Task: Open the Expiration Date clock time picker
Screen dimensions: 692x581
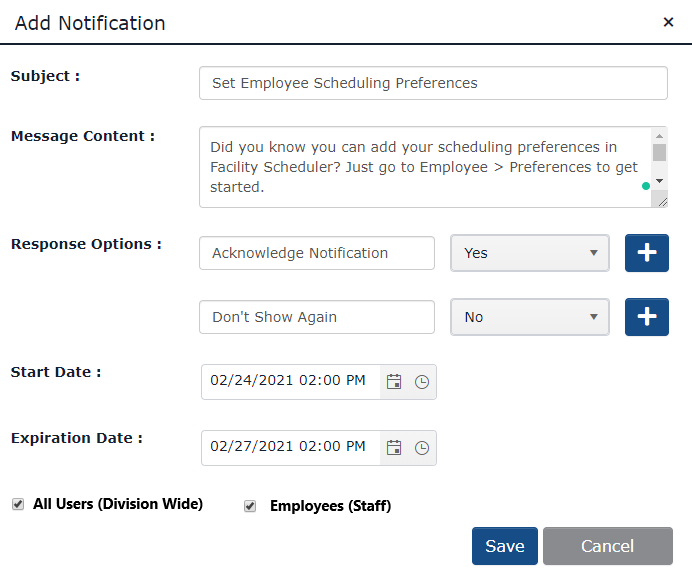Action: tap(422, 448)
